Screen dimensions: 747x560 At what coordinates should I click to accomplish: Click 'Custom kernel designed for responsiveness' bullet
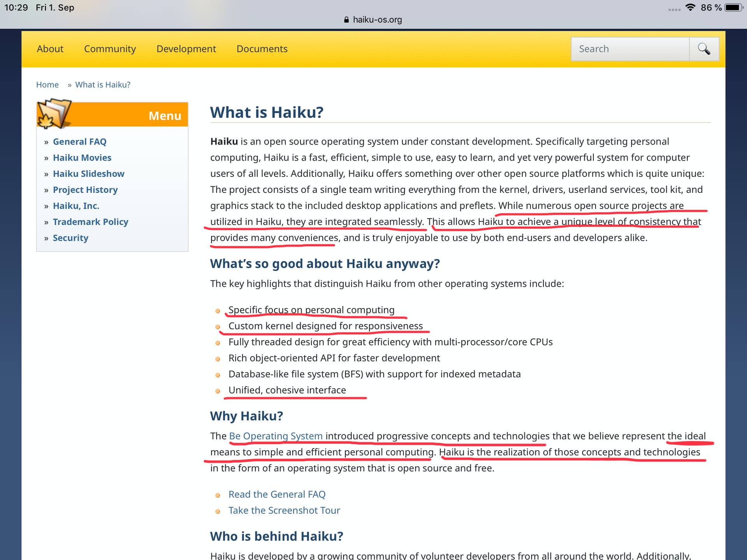[326, 326]
